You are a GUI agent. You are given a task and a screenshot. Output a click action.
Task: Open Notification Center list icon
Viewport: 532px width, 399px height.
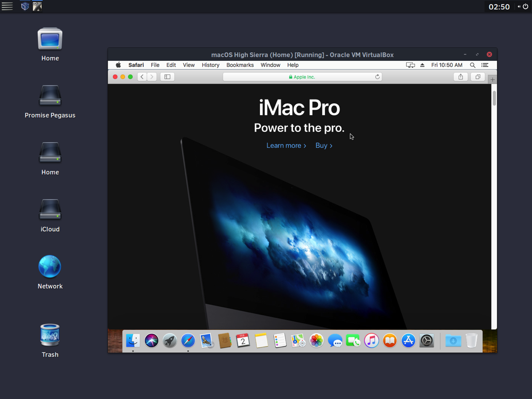(x=485, y=65)
